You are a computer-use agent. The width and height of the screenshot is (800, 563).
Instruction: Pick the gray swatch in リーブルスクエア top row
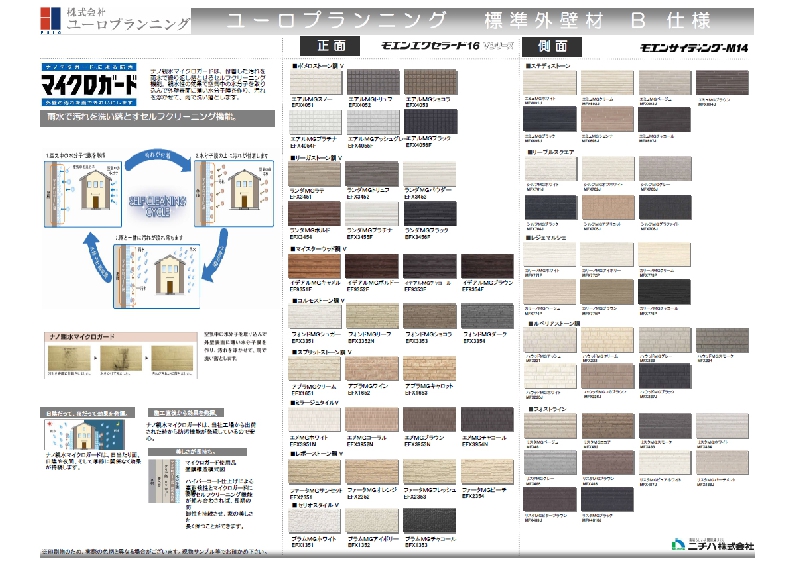(x=665, y=168)
